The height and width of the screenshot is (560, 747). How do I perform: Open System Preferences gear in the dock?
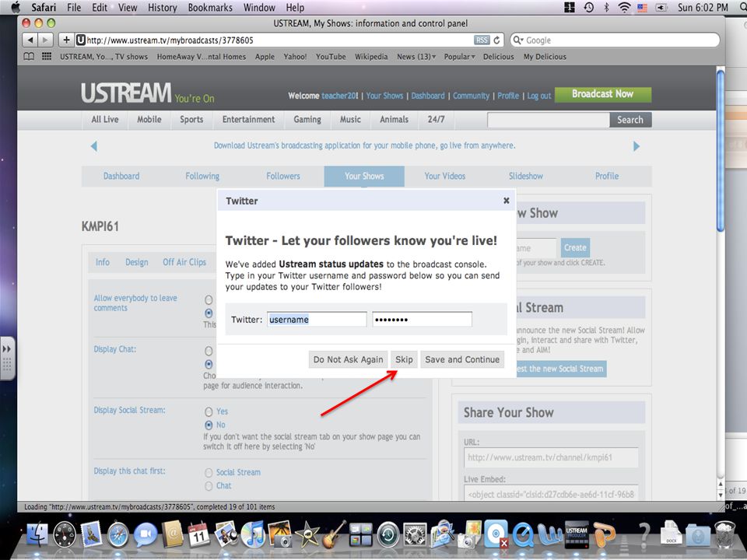click(415, 534)
